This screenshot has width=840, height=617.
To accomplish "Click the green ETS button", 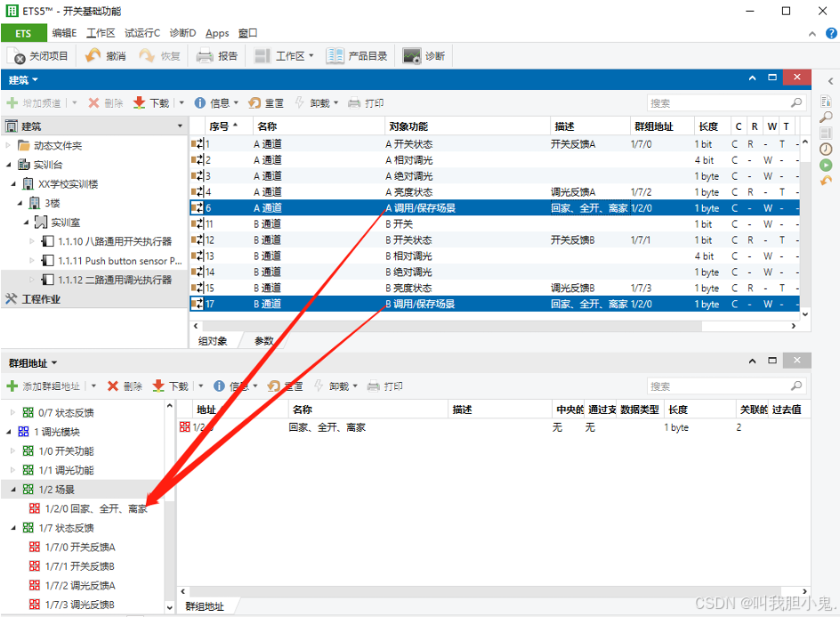I will tap(23, 33).
